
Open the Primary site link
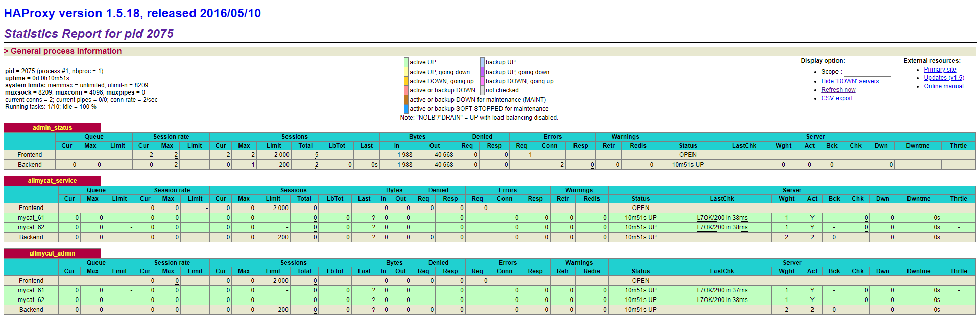click(940, 70)
